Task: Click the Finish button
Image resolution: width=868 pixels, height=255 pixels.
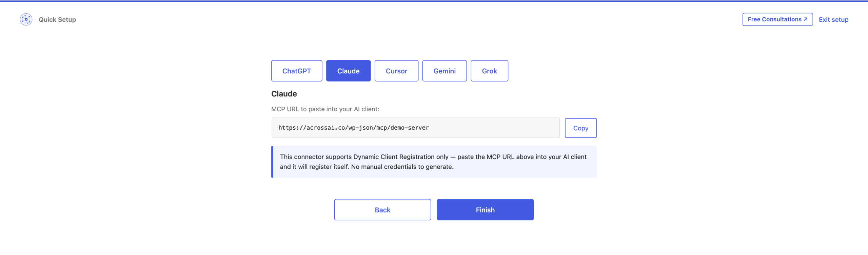Action: pos(485,210)
